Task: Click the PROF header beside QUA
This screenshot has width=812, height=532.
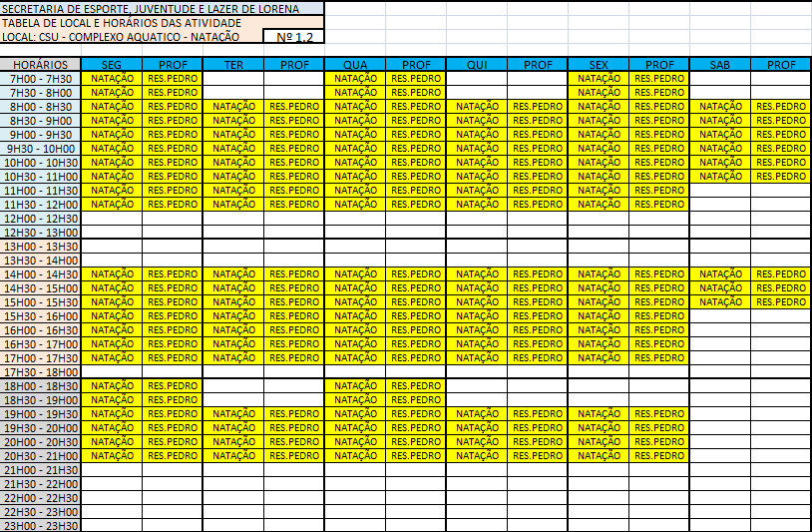Action: [x=416, y=65]
